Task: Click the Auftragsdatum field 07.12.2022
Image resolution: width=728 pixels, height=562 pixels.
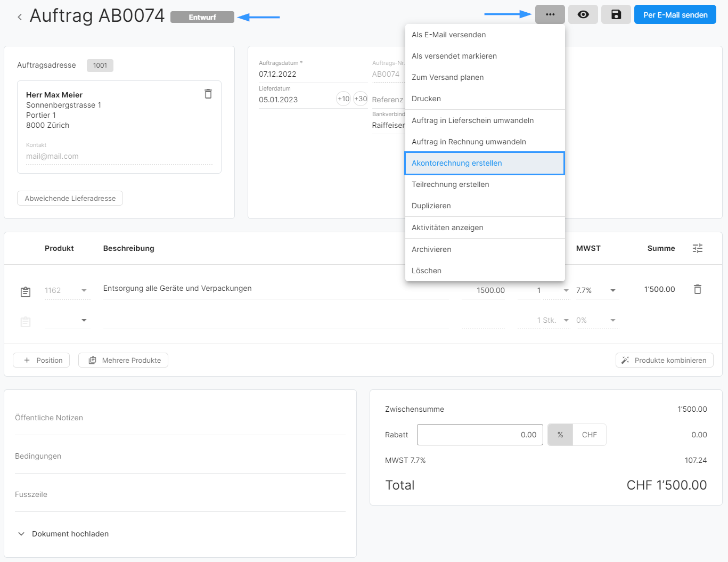Action: coord(313,74)
